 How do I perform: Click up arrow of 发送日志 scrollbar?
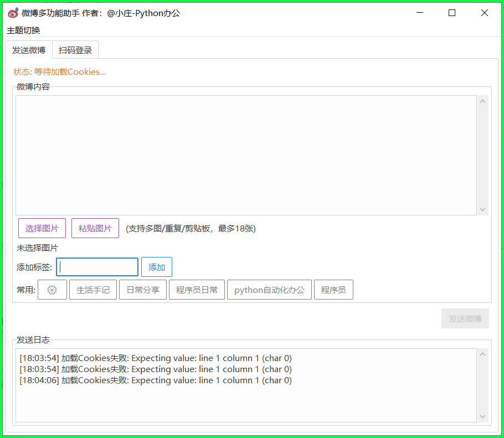pyautogui.click(x=482, y=354)
